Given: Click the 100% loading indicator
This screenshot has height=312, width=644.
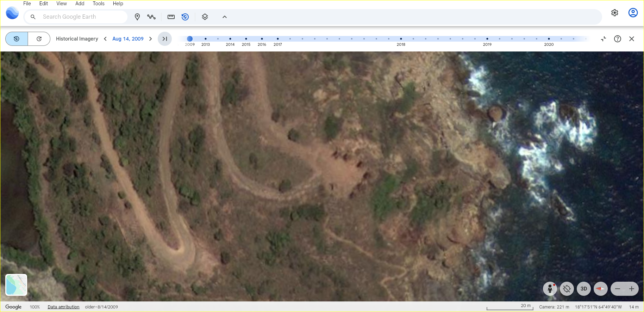Looking at the screenshot, I should 35,307.
